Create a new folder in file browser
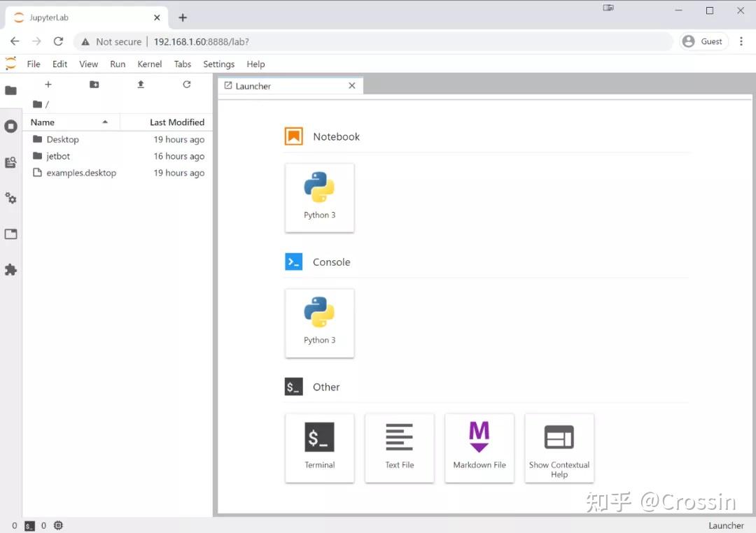Image resolution: width=756 pixels, height=533 pixels. [94, 85]
